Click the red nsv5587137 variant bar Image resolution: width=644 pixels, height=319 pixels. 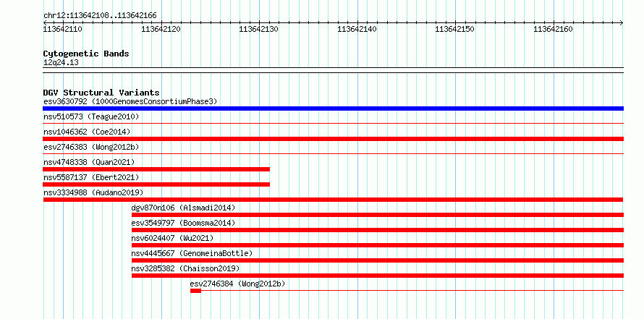[x=156, y=184]
